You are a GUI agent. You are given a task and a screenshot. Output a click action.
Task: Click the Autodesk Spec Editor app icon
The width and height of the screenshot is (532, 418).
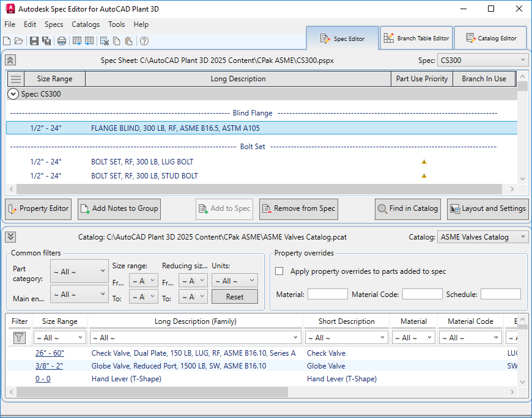[10, 9]
